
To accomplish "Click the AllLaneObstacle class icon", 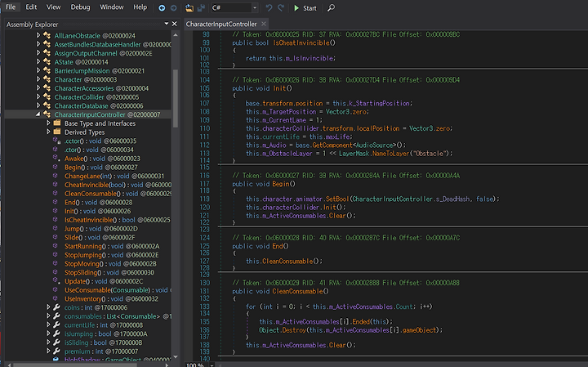I will click(47, 35).
